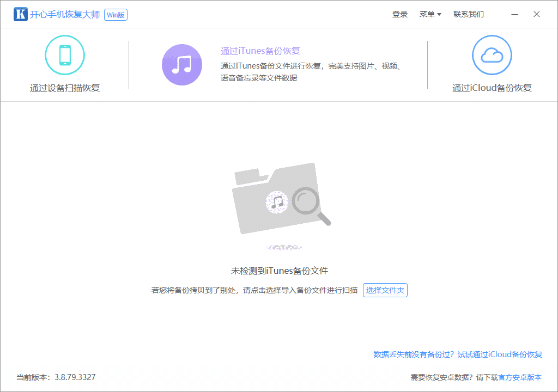
Task: Click the 官方安卓版本 download link
Action: click(520, 377)
